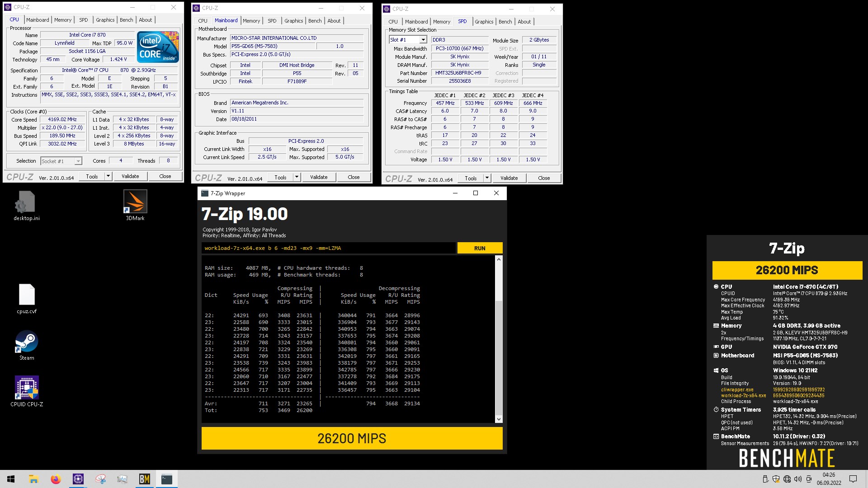
Task: Open the memory Slot #1 dropdown
Action: (x=423, y=40)
